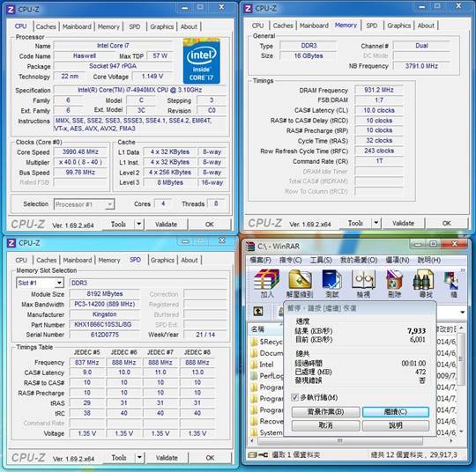The width and height of the screenshot is (476, 472).
Task: Click the PerfLogs folder icon in WinRAR
Action: [x=254, y=376]
